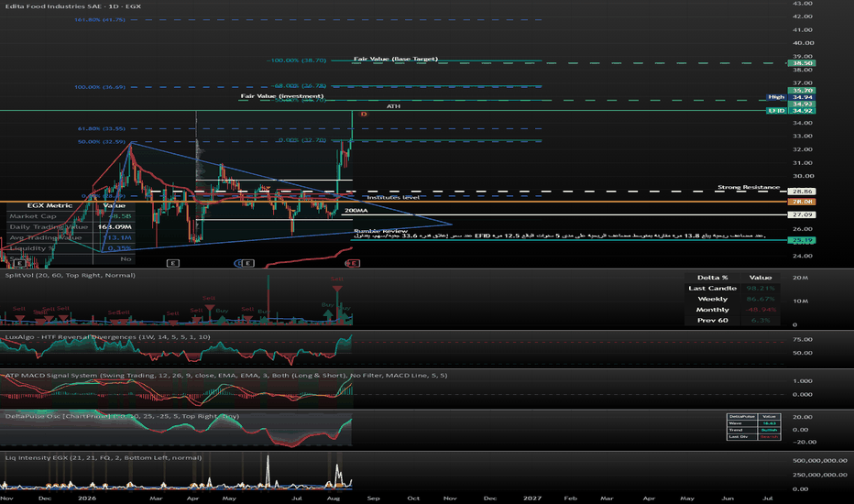
Task: Click the 161.80% (41.75) Fibonacci label
Action: point(100,19)
